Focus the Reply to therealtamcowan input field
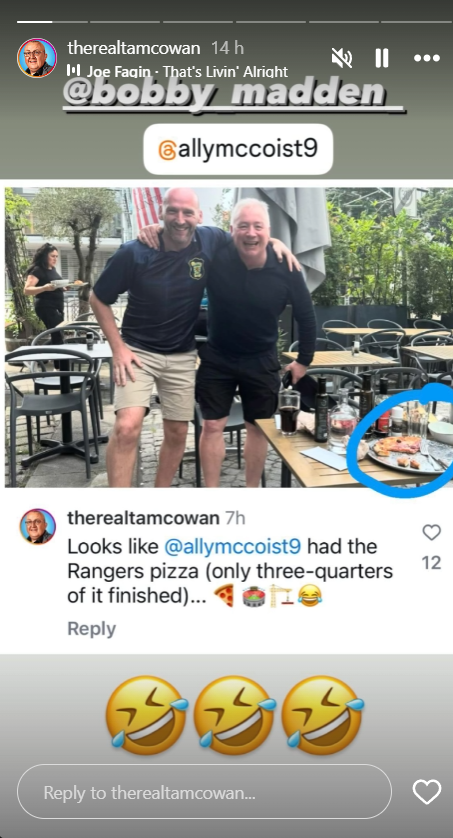453x838 pixels. [x=204, y=792]
